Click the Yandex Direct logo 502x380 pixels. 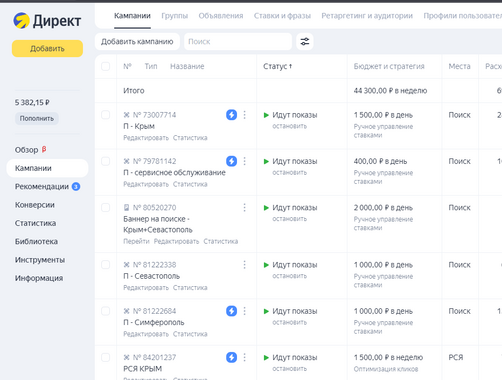47,21
